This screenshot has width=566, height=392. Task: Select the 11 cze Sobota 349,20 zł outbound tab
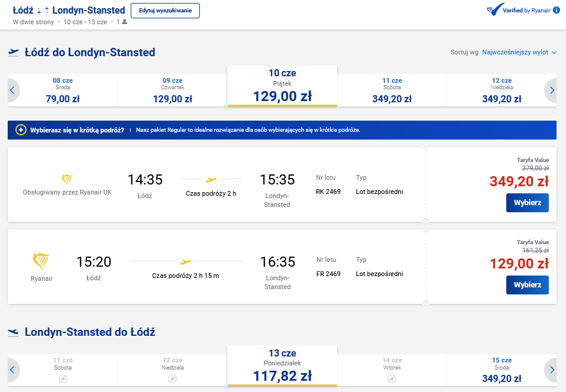(392, 90)
